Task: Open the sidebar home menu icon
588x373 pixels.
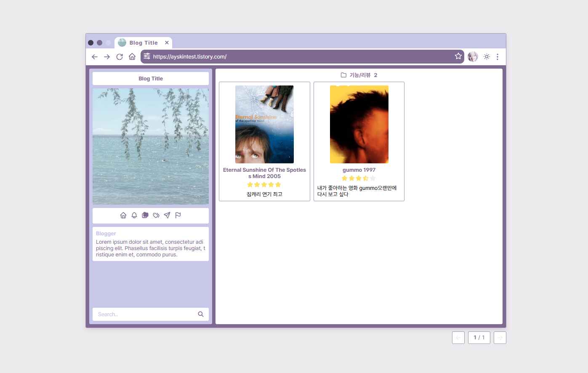Action: coord(123,216)
